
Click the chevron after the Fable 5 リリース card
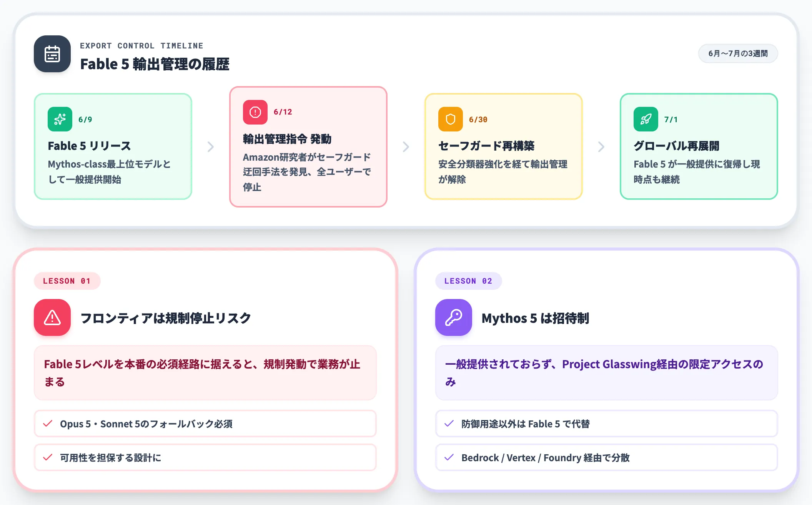(211, 147)
